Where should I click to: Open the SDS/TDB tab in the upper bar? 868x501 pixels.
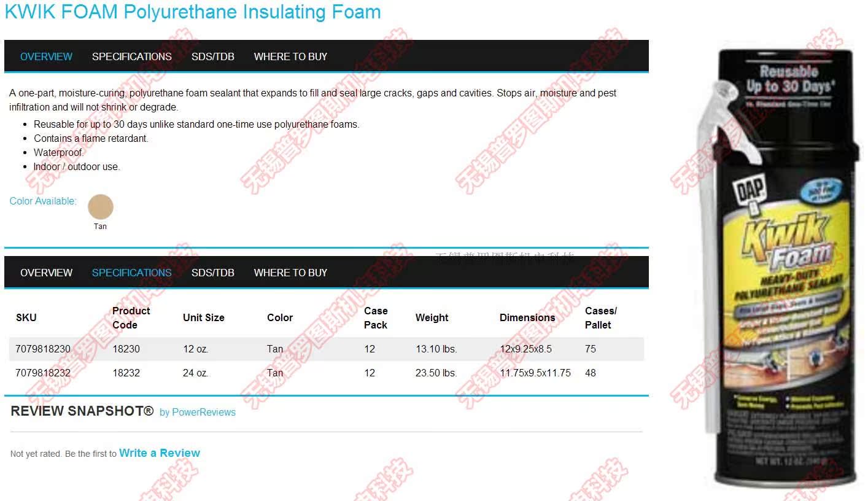point(213,56)
